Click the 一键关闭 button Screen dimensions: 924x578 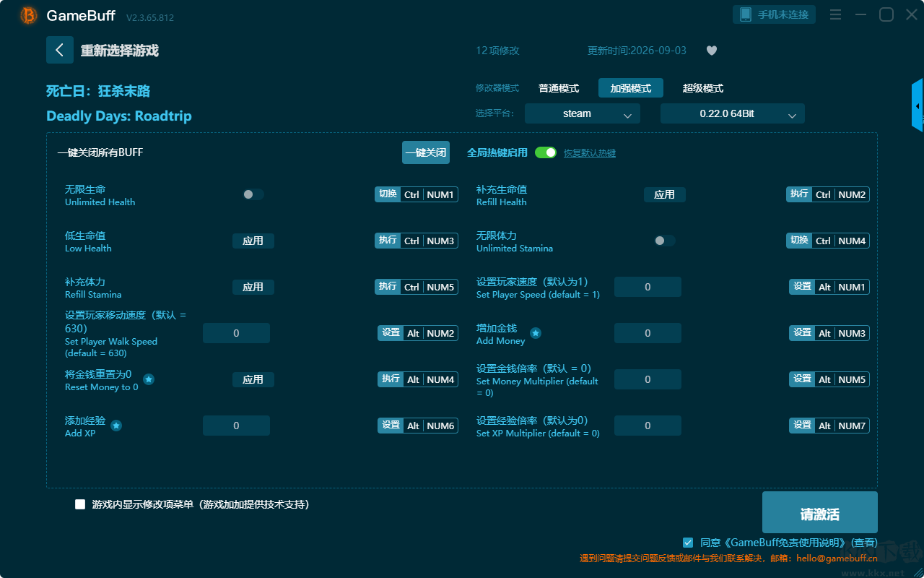click(x=426, y=152)
